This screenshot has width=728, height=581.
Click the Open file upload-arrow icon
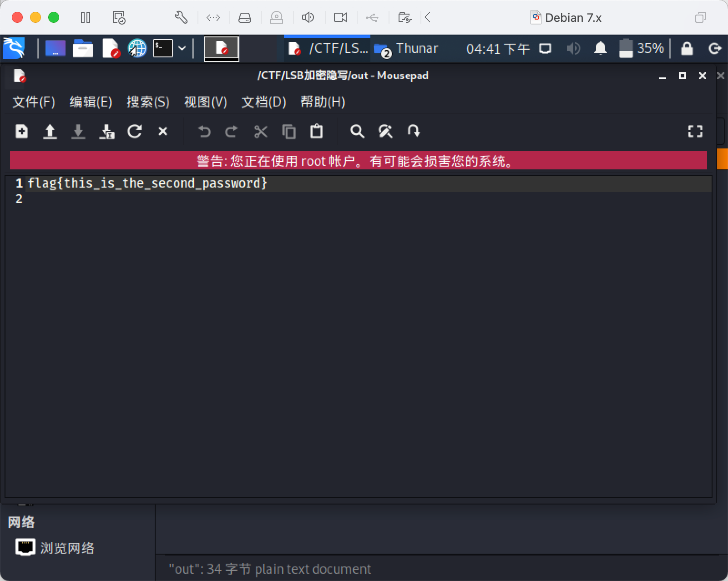[50, 132]
